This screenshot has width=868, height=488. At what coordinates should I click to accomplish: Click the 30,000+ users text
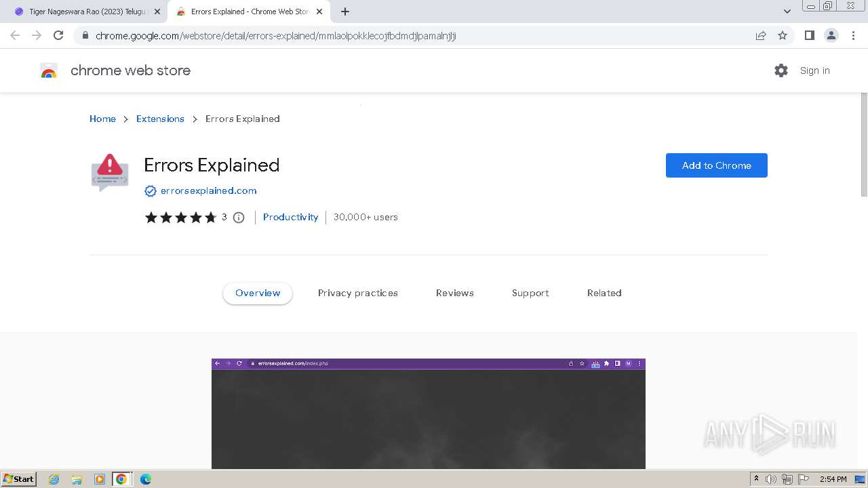366,217
